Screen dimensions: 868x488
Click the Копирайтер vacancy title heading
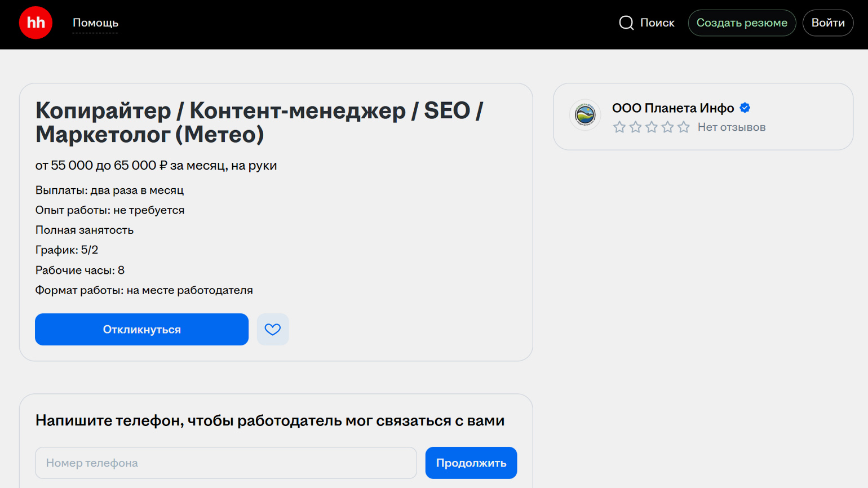tap(259, 122)
